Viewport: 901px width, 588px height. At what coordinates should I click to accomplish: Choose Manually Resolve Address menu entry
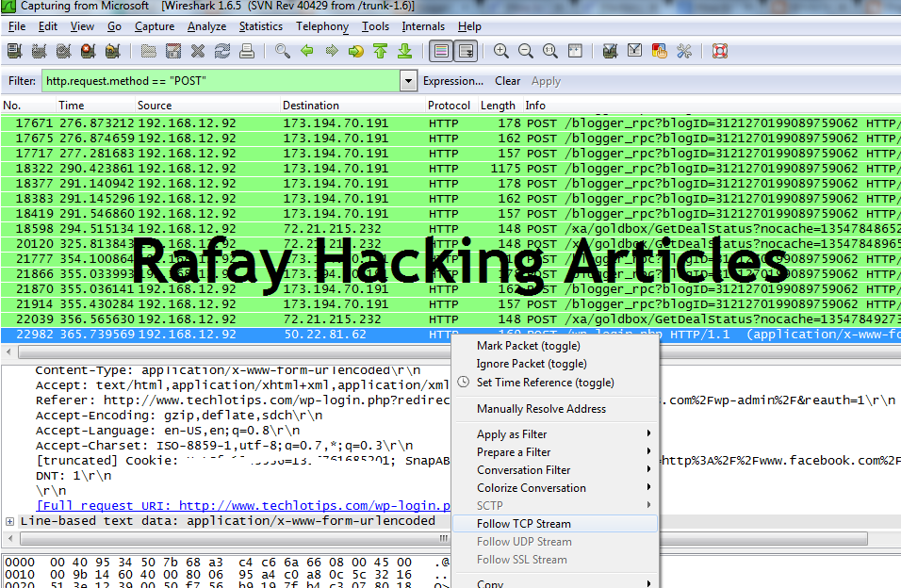tap(555, 409)
